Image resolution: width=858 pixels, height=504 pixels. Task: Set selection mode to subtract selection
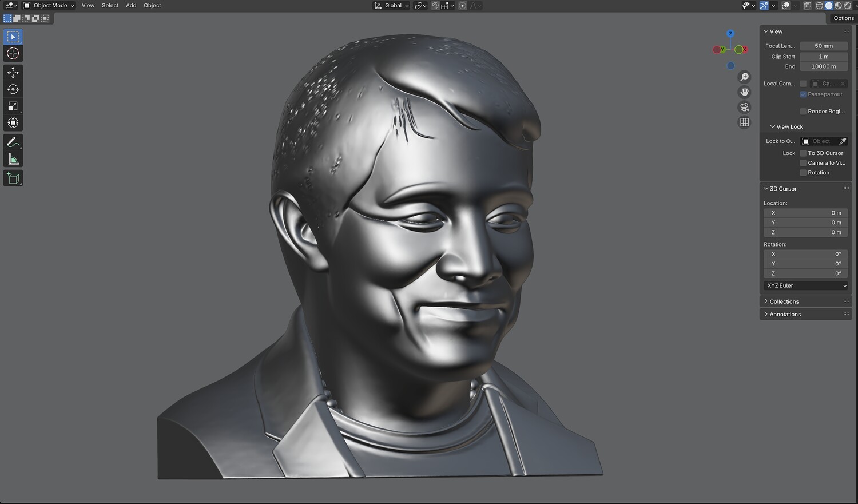click(26, 18)
